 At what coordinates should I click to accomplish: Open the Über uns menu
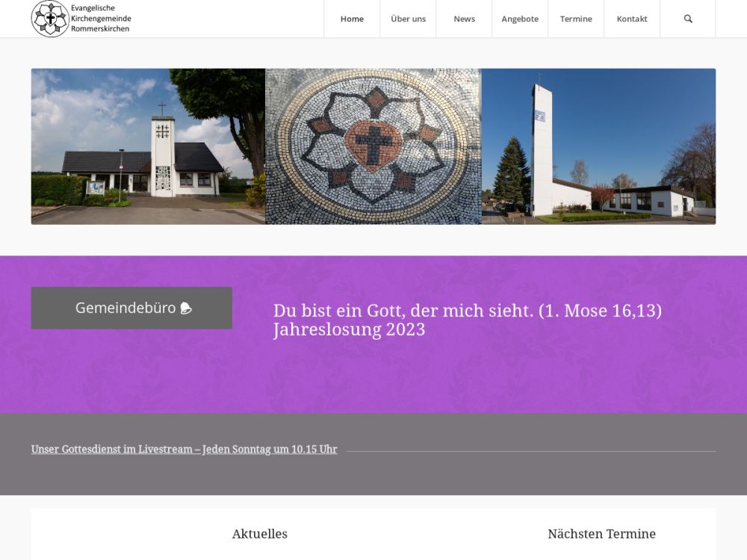pos(408,19)
